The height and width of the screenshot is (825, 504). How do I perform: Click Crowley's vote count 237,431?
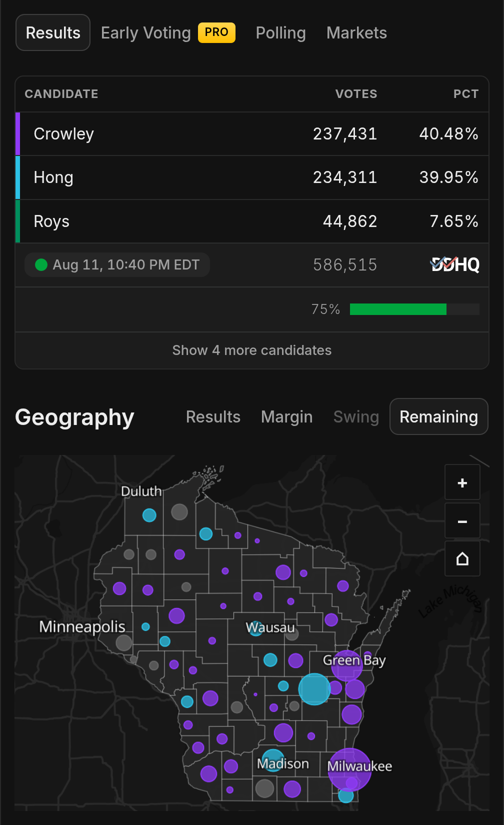coord(345,133)
